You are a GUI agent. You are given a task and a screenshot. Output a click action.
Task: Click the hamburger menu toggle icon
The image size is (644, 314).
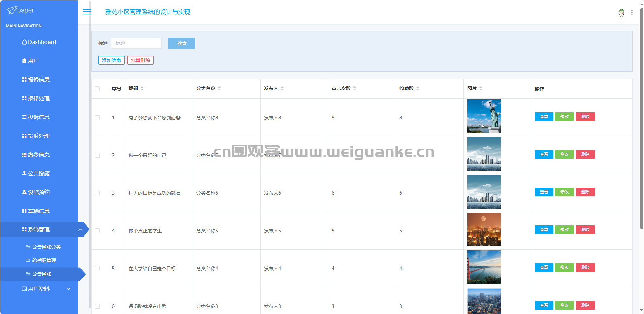click(x=87, y=12)
